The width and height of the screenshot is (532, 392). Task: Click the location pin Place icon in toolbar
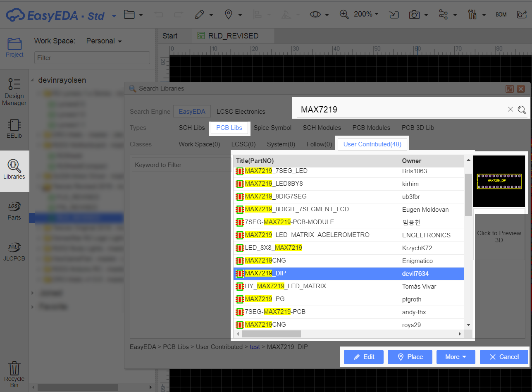point(228,14)
